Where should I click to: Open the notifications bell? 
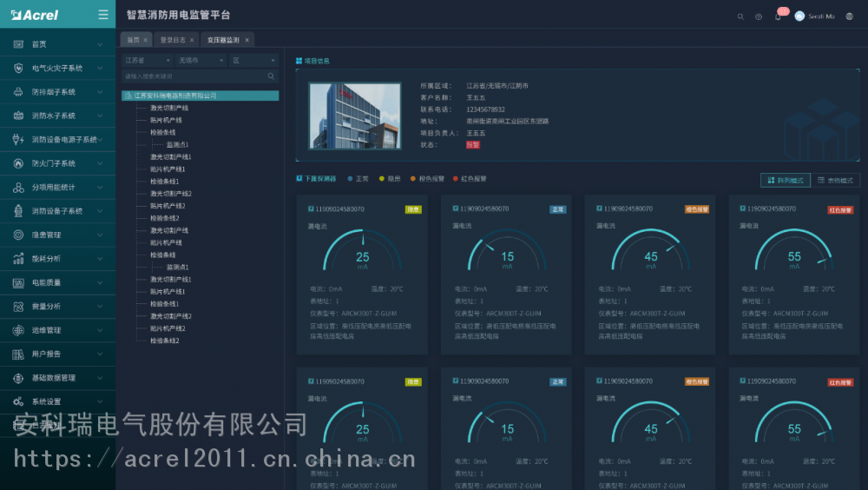tap(778, 17)
